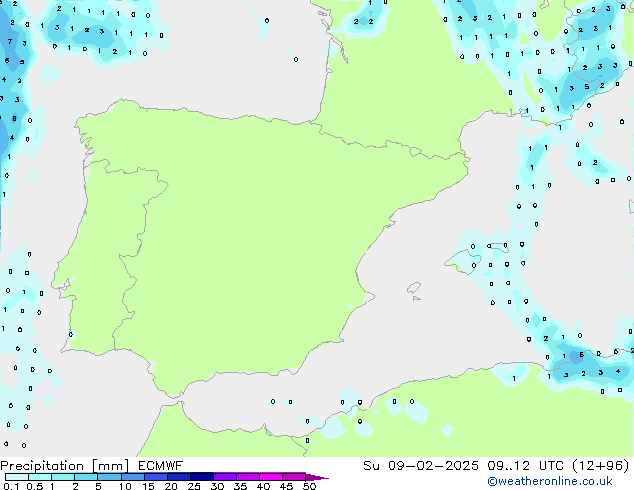Viewport: 634px width, 490px height.
Task: Click the legend label '10'
Action: point(125,486)
